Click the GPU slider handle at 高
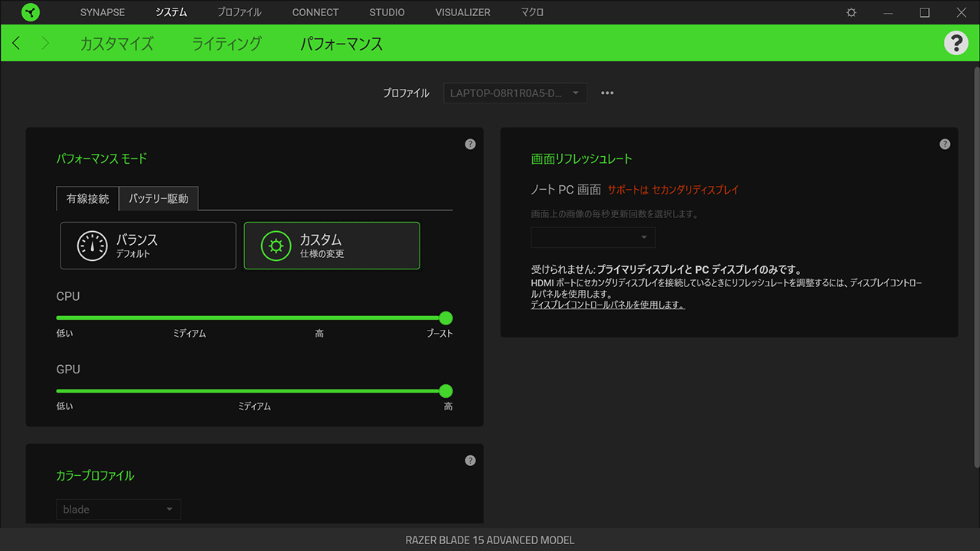This screenshot has height=551, width=980. pyautogui.click(x=446, y=391)
